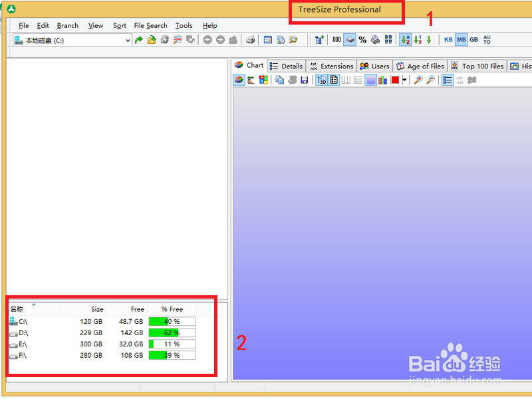Switch to the Users tab
The height and width of the screenshot is (399, 532).
374,66
